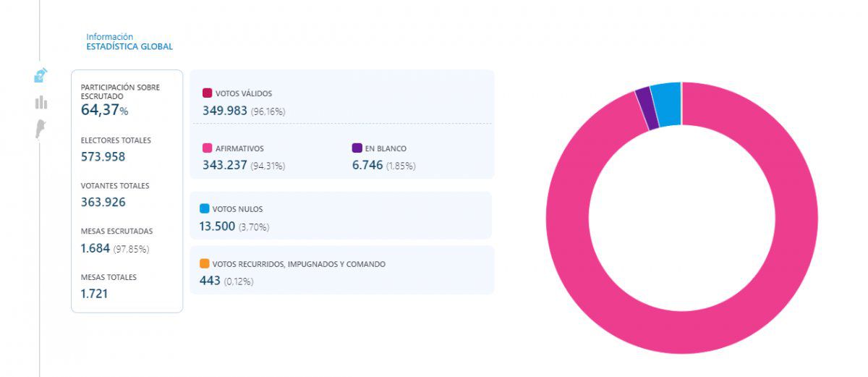Click the Votos Recurridos, Impugnados y Comando label
Screen dimensions: 868x377
pyautogui.click(x=299, y=265)
